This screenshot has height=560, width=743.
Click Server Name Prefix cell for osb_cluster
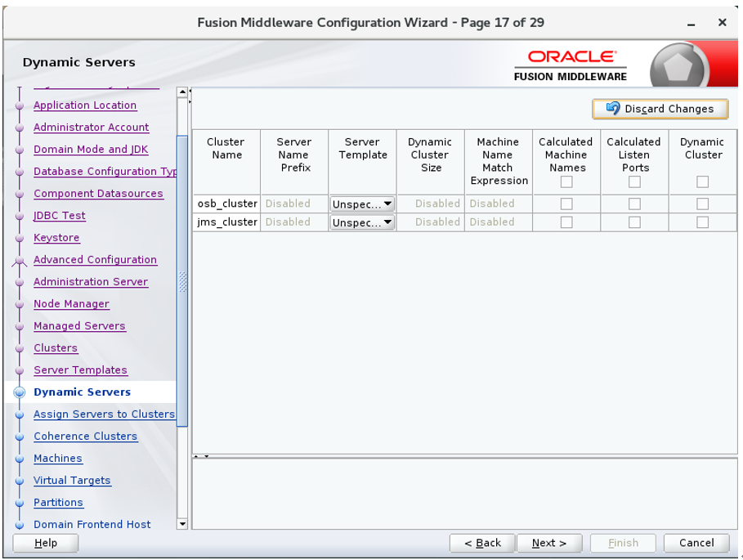tap(294, 204)
